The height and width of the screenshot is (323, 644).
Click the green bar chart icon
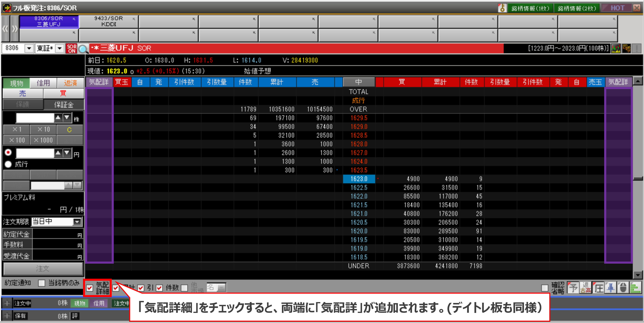pyautogui.click(x=635, y=288)
